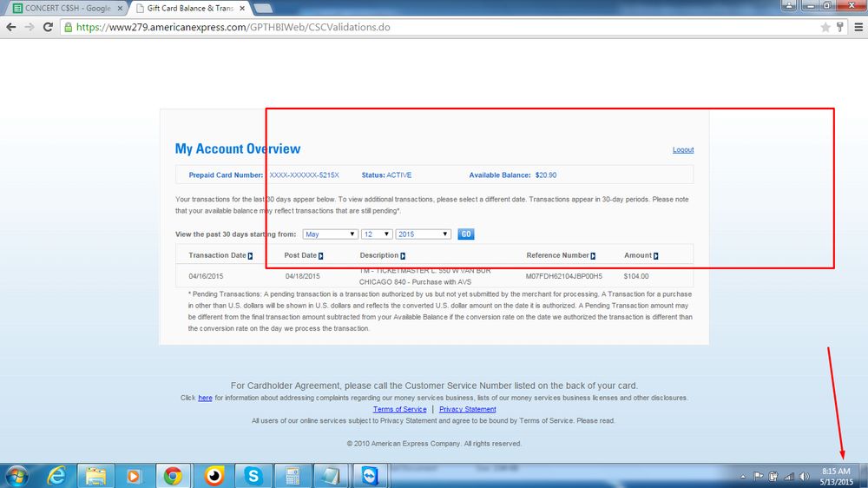Show hidden tray icons arrow

tap(743, 477)
